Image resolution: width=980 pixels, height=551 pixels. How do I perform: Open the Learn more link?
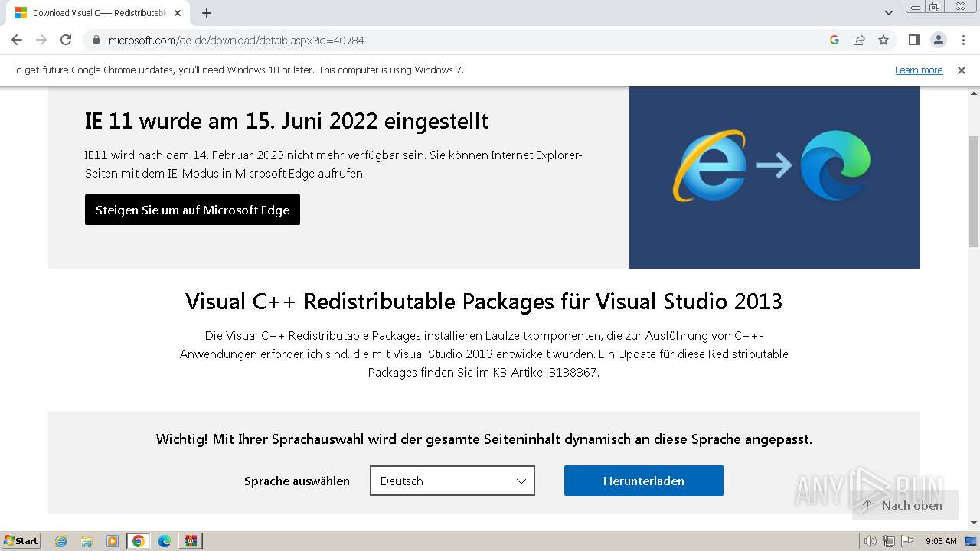pyautogui.click(x=918, y=70)
